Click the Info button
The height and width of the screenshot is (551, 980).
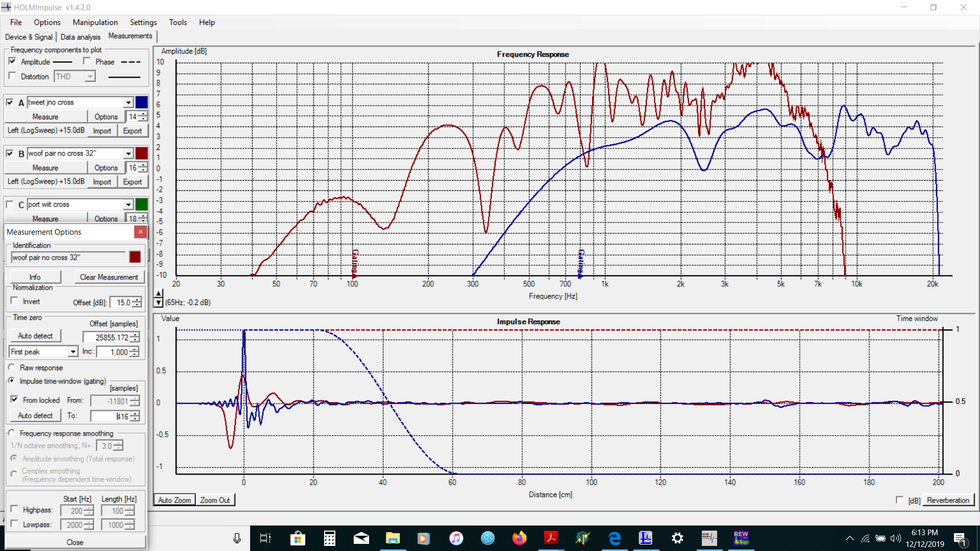[x=35, y=277]
